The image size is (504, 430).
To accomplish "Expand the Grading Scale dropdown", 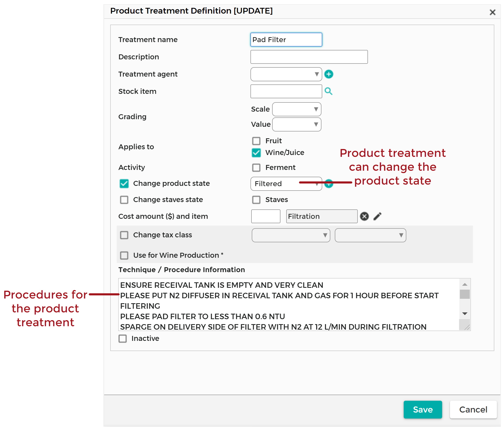I will (296, 109).
